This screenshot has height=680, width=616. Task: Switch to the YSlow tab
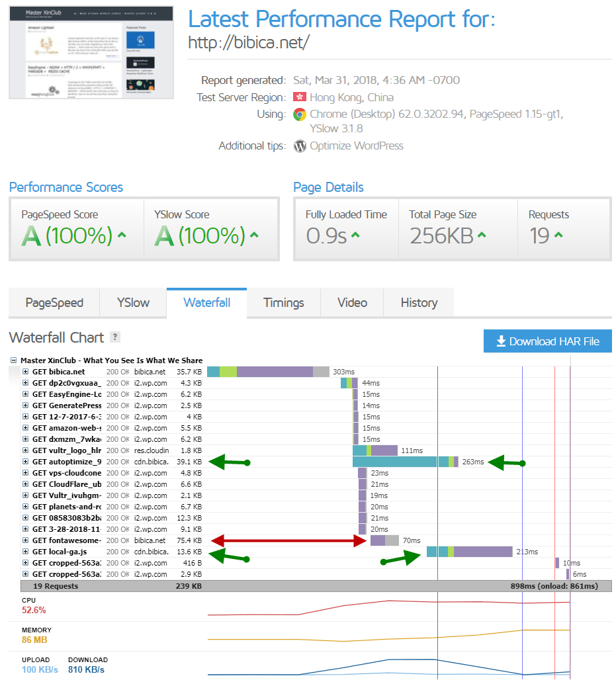[x=133, y=303]
